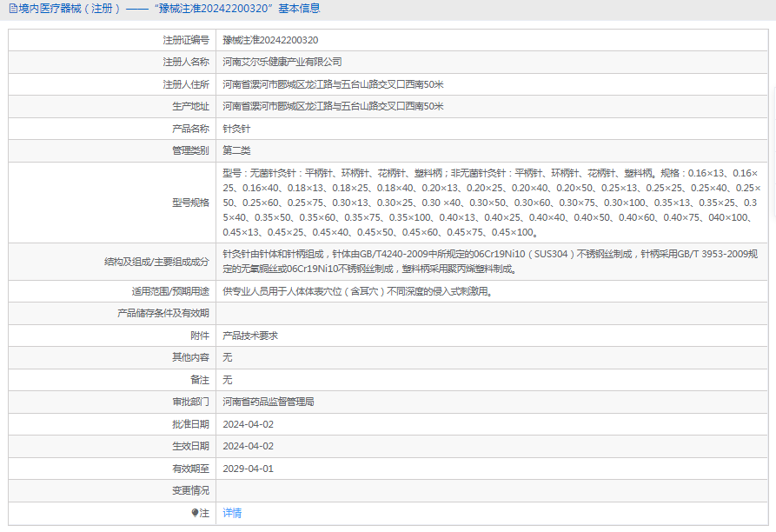This screenshot has height=532, width=776.
Task: Click the 附件 label
Action: coord(200,336)
